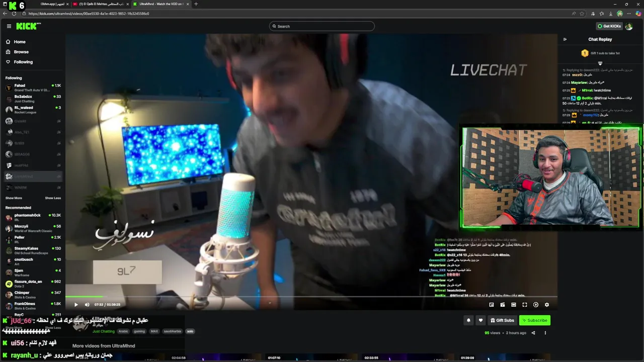Viewport: 644px width, 362px height.
Task: Open the video more options menu
Action: pyautogui.click(x=545, y=333)
